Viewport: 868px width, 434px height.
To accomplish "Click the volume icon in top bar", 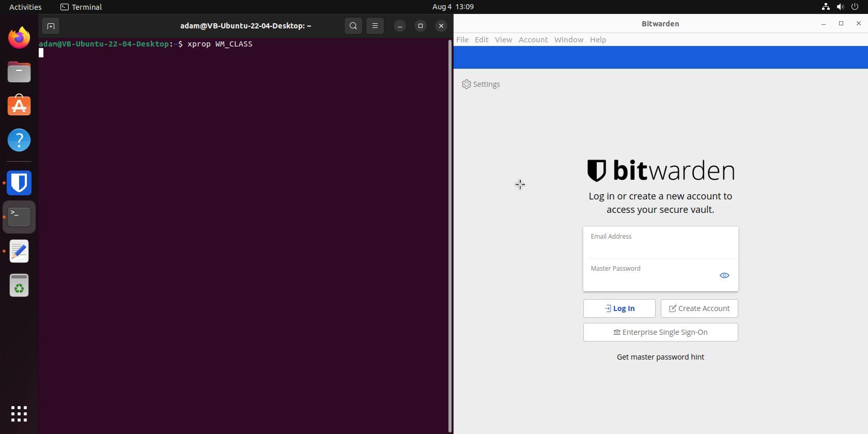I will [840, 7].
